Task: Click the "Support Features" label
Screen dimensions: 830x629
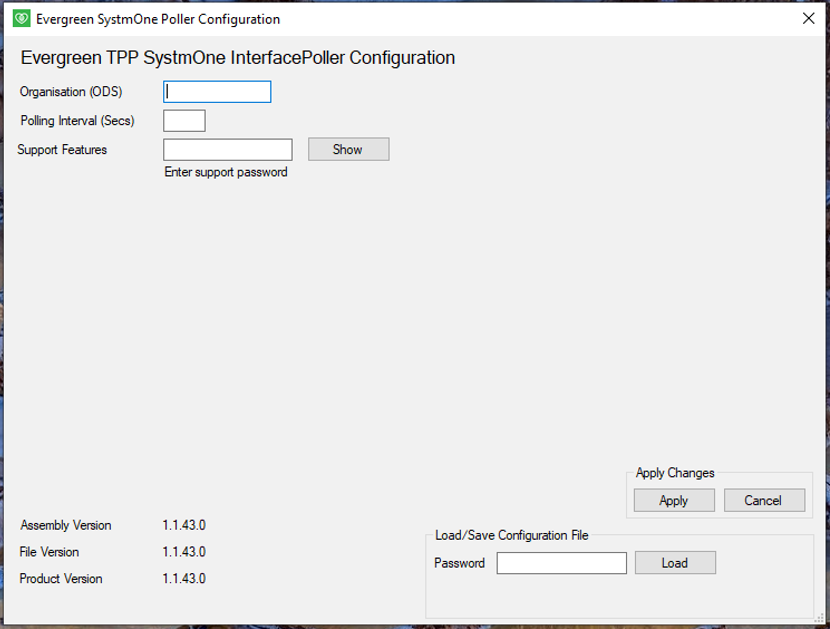Action: point(62,150)
